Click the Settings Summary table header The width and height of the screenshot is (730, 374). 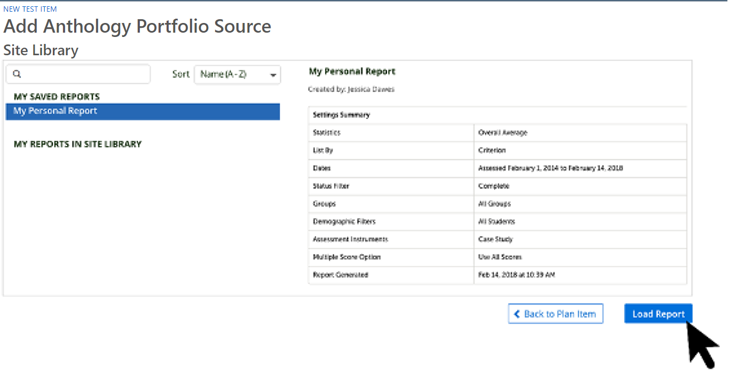tap(341, 115)
